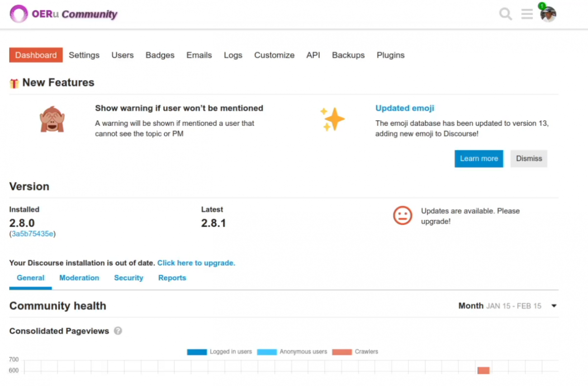The width and height of the screenshot is (588, 386).
Task: Open the search magnifier icon
Action: [505, 14]
